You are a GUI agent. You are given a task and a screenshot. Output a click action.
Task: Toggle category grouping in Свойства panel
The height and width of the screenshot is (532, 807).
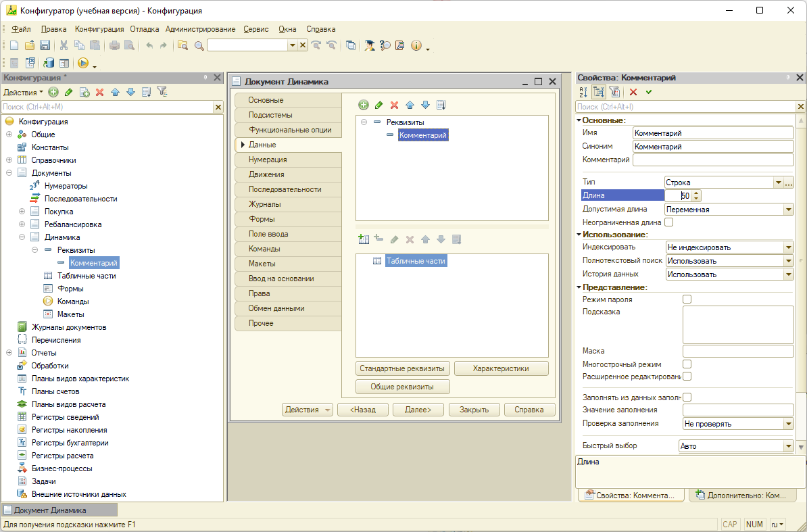pos(599,92)
